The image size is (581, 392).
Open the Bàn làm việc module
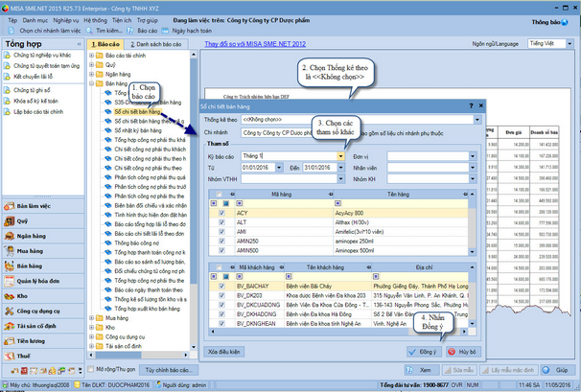pyautogui.click(x=43, y=206)
